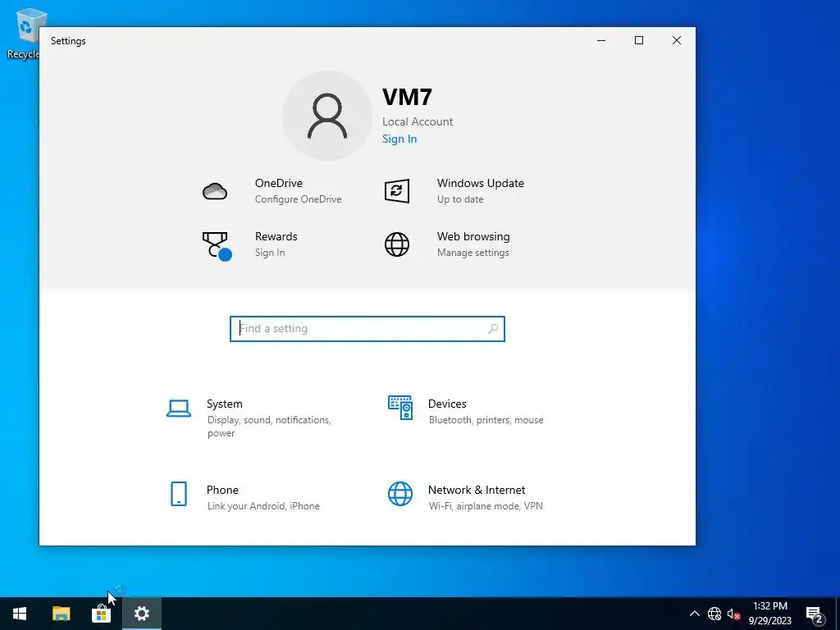840x630 pixels.
Task: Click the Devices keyboard and speaker icon
Action: tap(400, 408)
